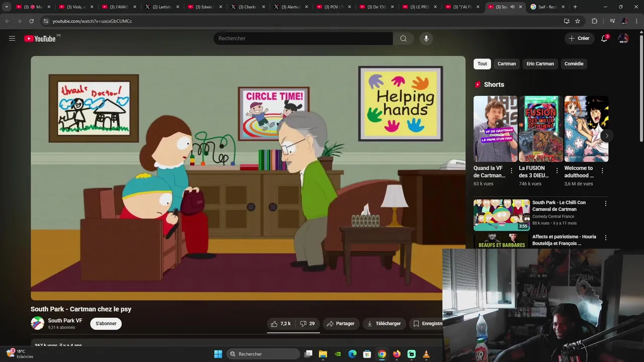Show next Shorts with the right chevron
The image size is (644, 362).
click(x=607, y=136)
